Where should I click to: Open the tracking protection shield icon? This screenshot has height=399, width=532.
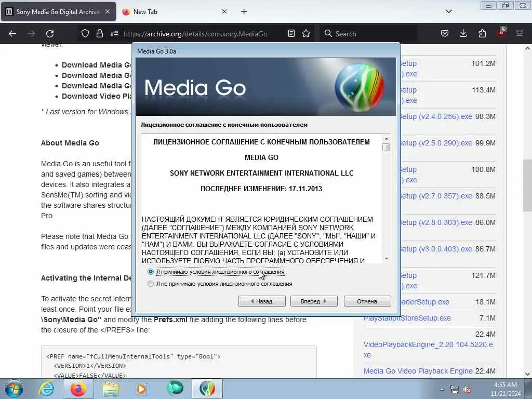click(85, 34)
